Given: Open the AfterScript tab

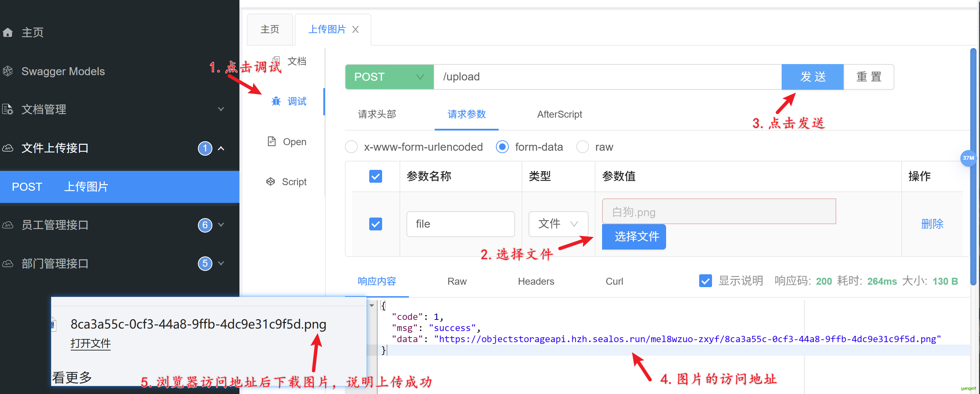Looking at the screenshot, I should (559, 114).
